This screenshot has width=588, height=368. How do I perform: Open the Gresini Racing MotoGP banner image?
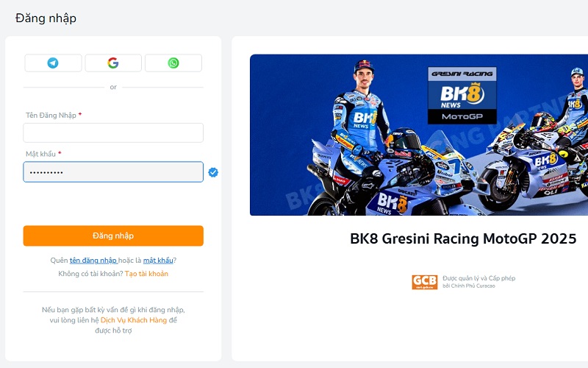click(x=419, y=135)
